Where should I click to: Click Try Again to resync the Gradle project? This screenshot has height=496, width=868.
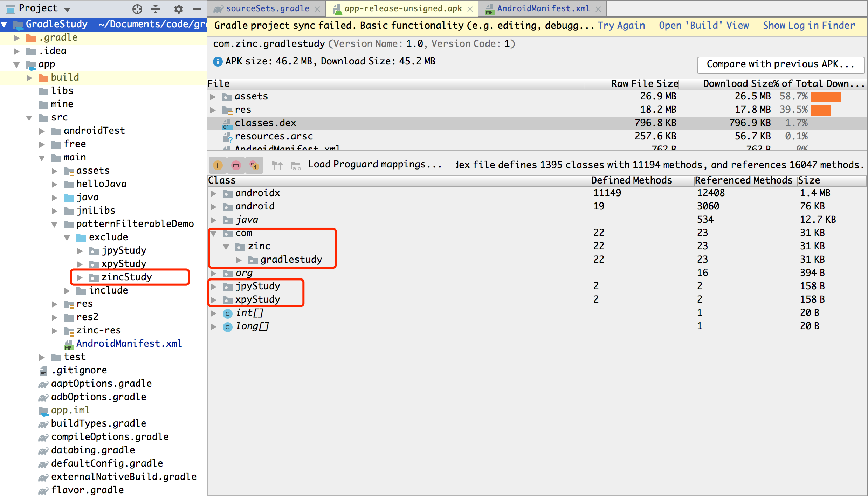click(x=621, y=25)
